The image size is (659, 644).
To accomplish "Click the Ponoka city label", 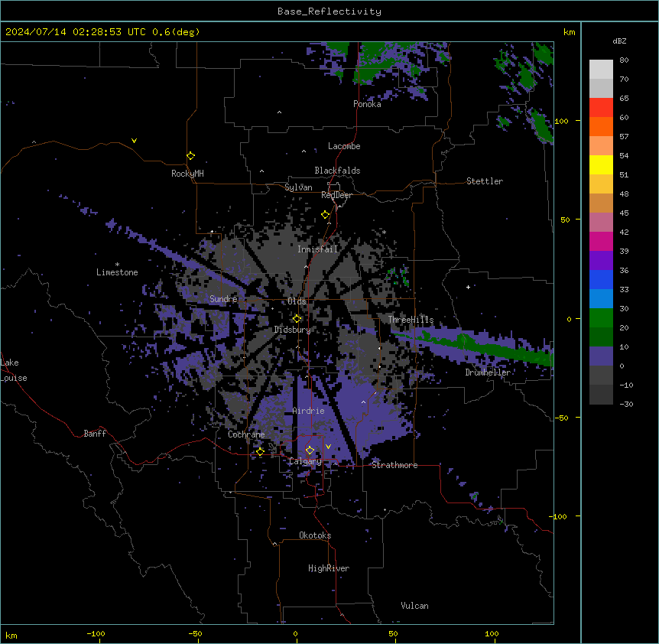I will tap(367, 104).
